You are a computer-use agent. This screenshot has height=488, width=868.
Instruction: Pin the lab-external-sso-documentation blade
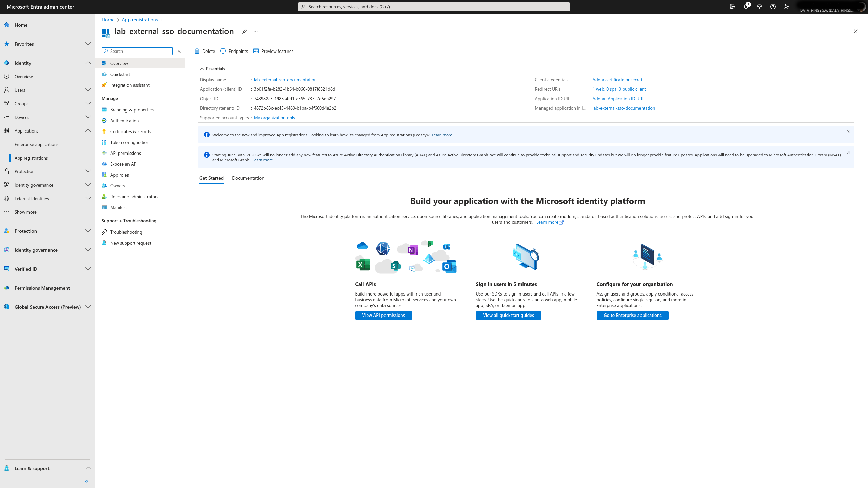pos(245,31)
